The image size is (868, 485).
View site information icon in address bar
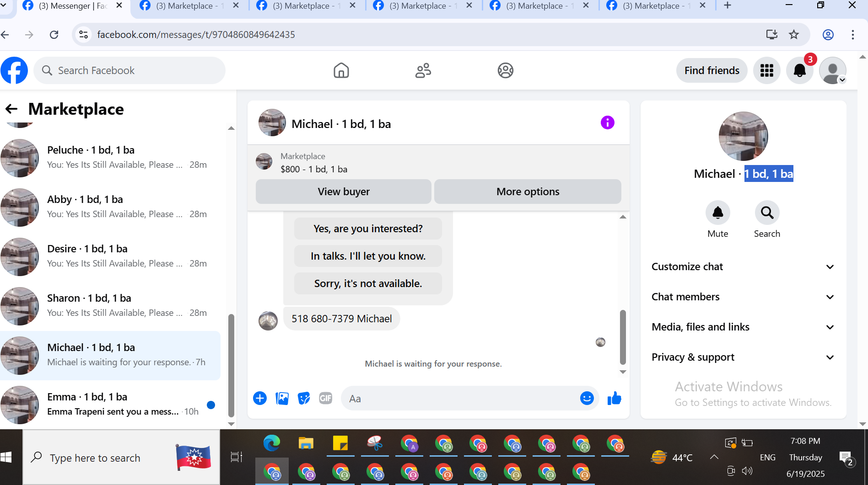pyautogui.click(x=84, y=35)
